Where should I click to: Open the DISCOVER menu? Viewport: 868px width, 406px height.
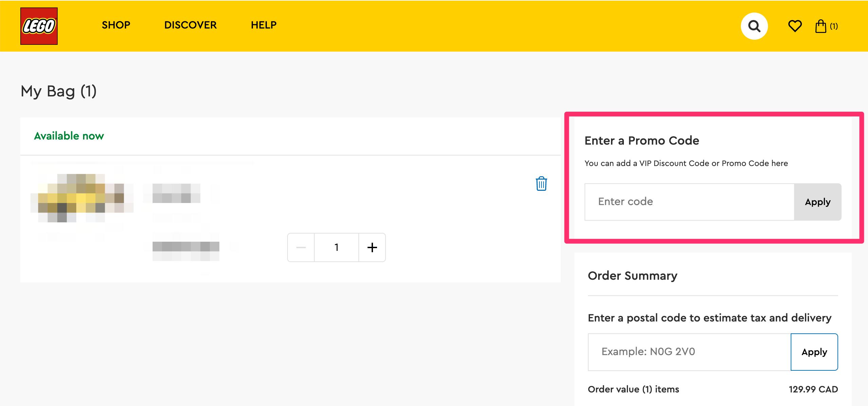click(190, 25)
